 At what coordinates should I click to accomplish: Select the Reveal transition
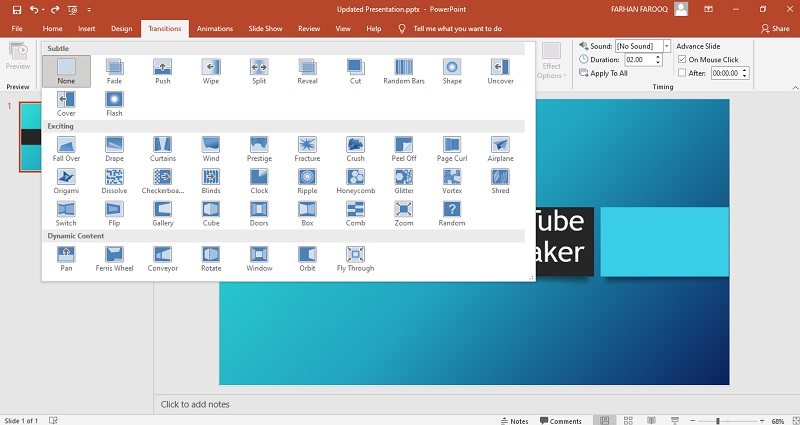pyautogui.click(x=307, y=71)
